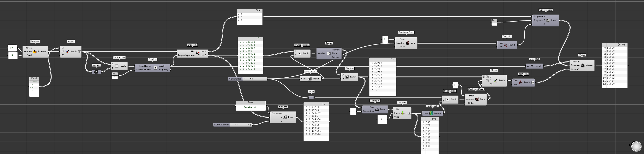Screen dimensions: 644x154
Task: Click the 0 panel above lower Duplicate Data
Action: [456, 85]
